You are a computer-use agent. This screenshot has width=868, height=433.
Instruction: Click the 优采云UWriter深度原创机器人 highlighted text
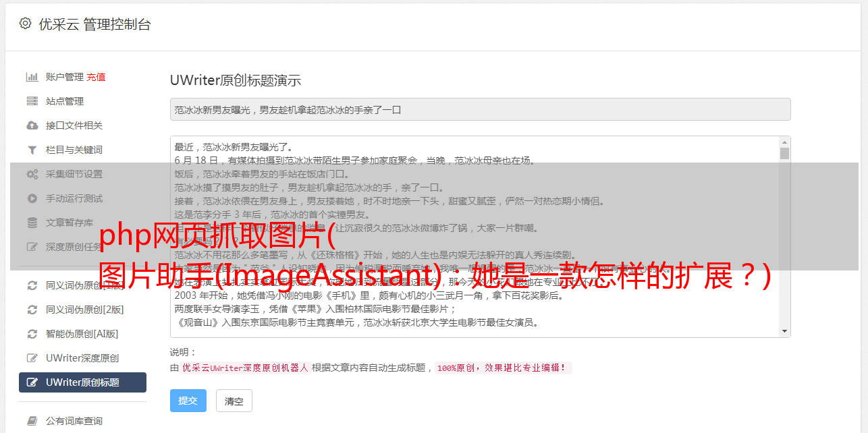point(245,368)
